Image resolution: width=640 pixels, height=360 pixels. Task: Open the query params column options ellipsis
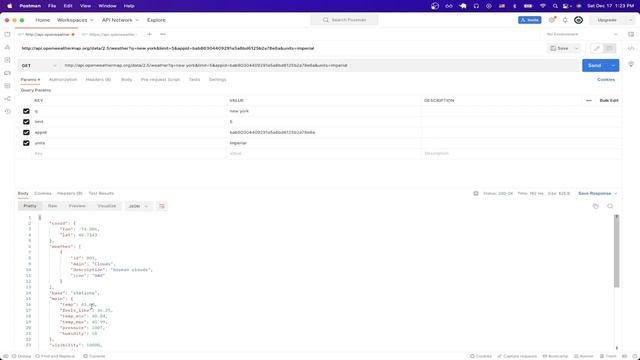coord(589,100)
